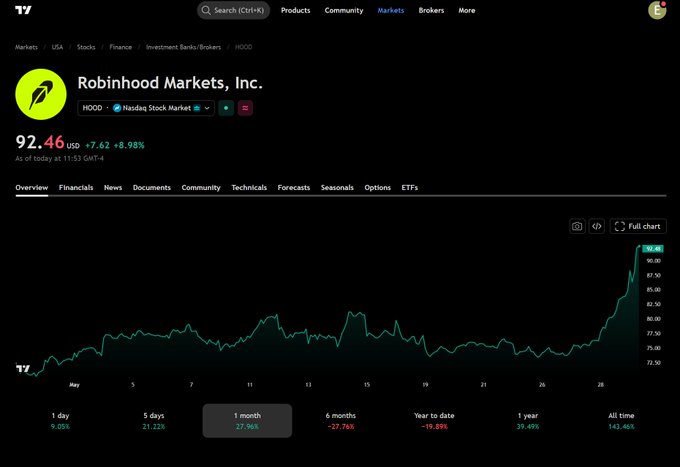The height and width of the screenshot is (467, 680).
Task: Switch to the ETFs tab
Action: click(409, 187)
